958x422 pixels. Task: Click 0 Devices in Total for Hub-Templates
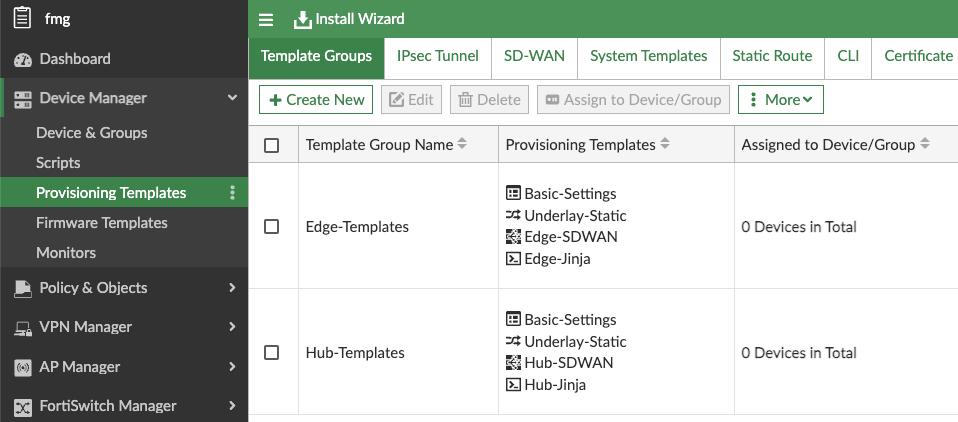799,352
